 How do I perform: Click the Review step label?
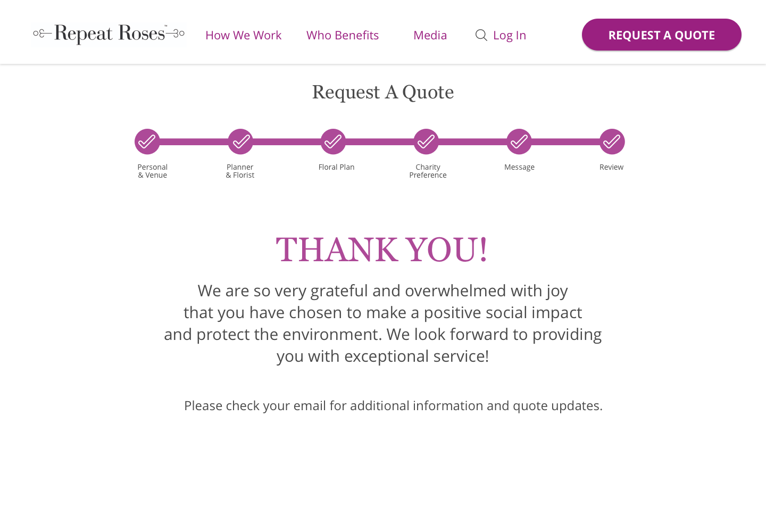[611, 167]
